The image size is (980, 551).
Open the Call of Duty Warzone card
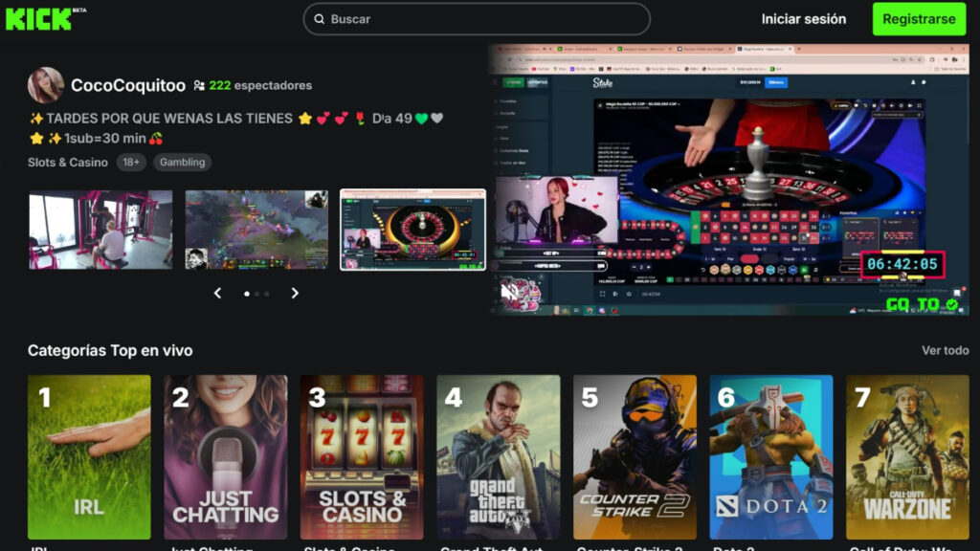pos(907,457)
